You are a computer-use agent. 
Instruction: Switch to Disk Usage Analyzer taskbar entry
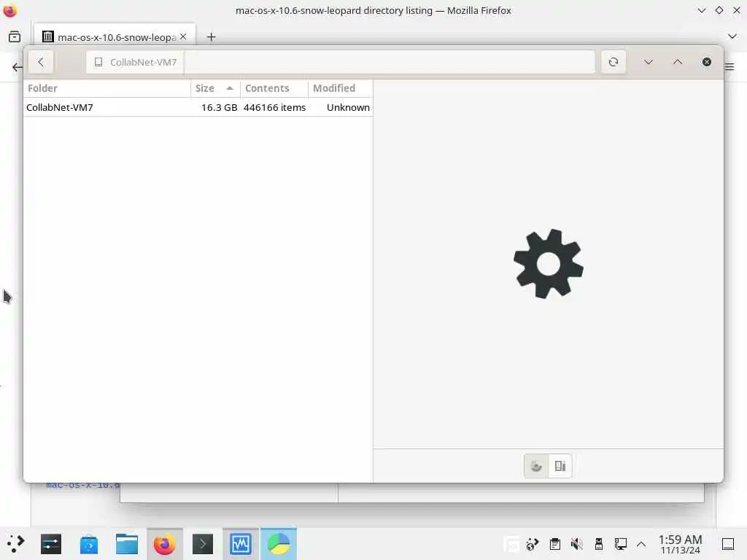(x=279, y=544)
